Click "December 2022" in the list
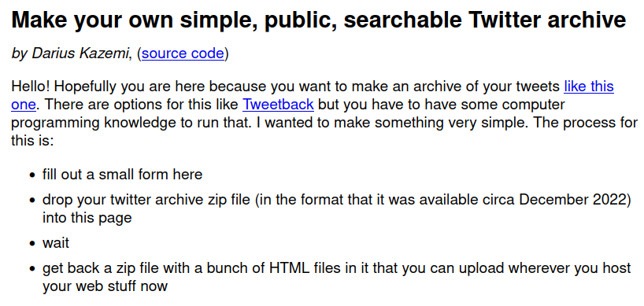644x306 pixels. (x=574, y=200)
